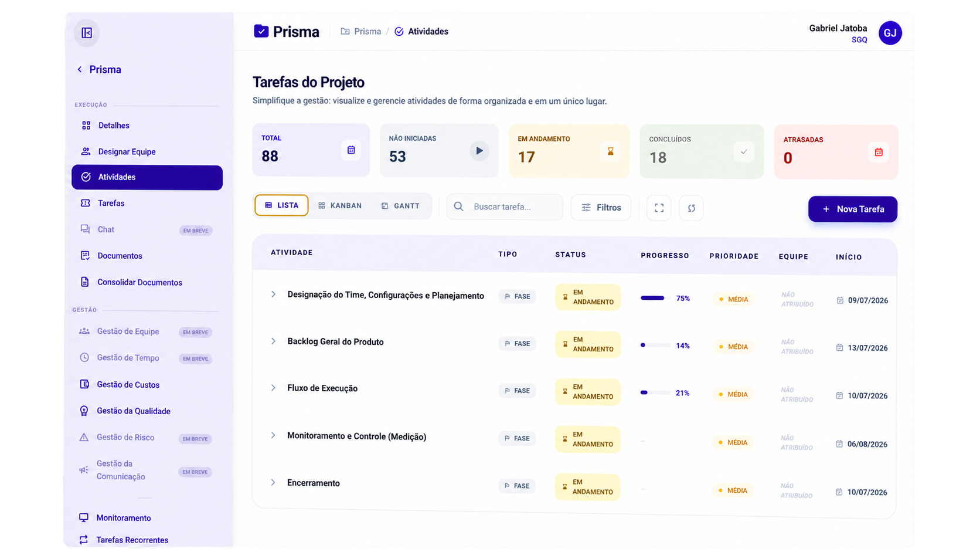Image resolution: width=980 pixels, height=552 pixels.
Task: Click the Gestão da Qualidade badge icon
Action: (x=84, y=411)
